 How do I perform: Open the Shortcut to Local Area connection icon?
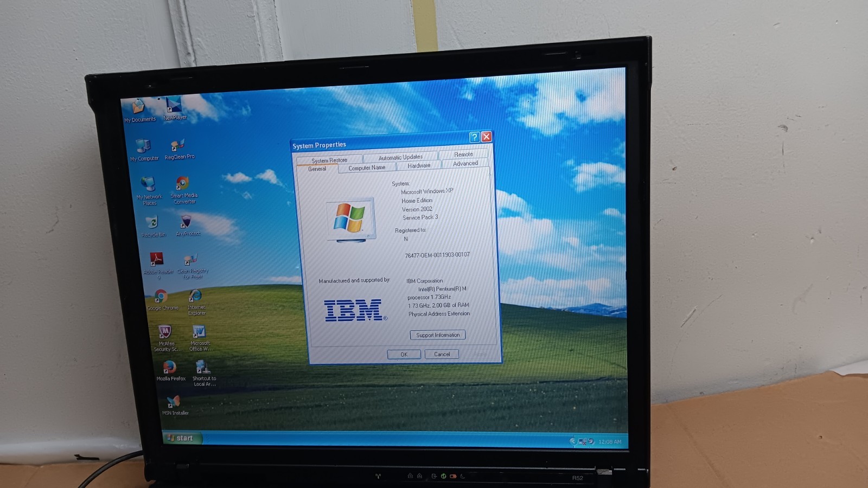204,373
